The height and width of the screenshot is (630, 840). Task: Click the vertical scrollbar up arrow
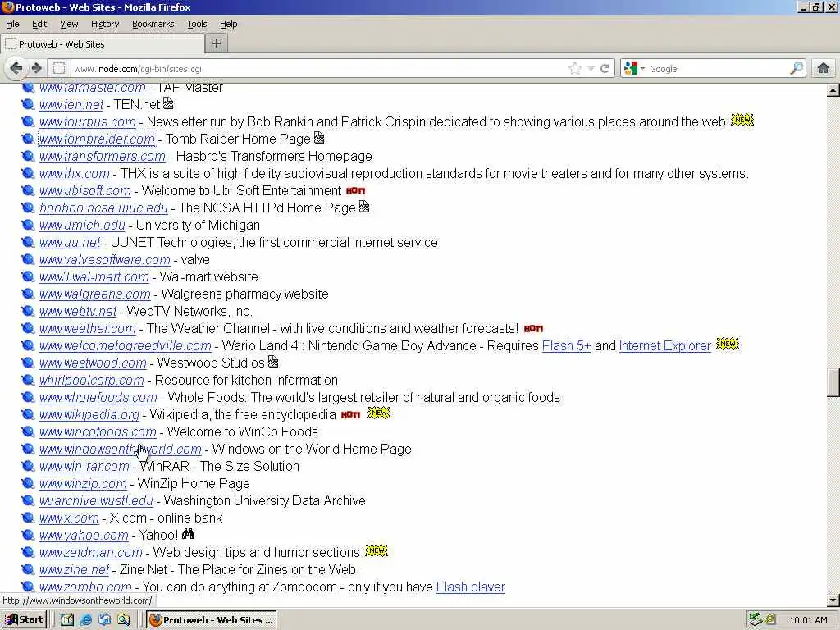(833, 90)
